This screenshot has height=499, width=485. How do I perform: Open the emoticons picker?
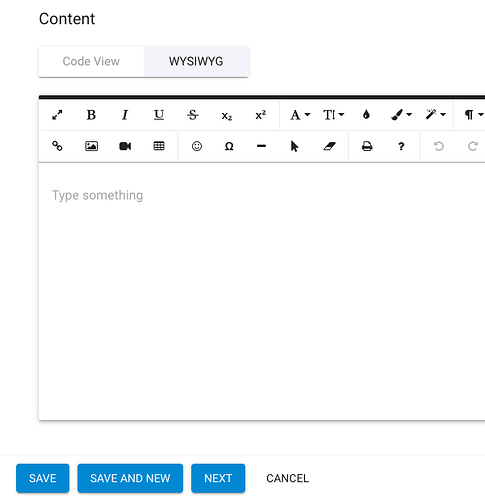(x=197, y=146)
